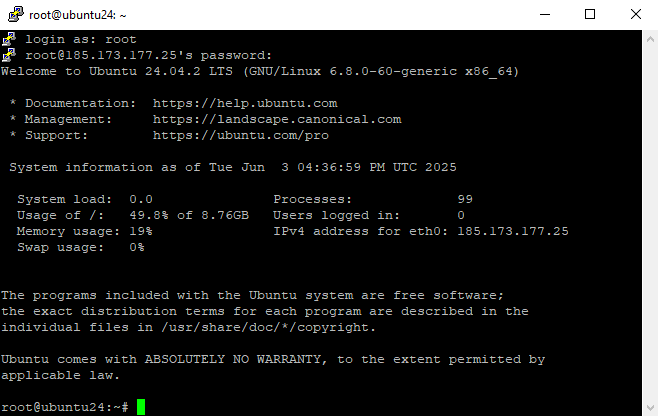
Task: Click the window title text 'root@ubuntu24: ~'
Action: point(78,15)
